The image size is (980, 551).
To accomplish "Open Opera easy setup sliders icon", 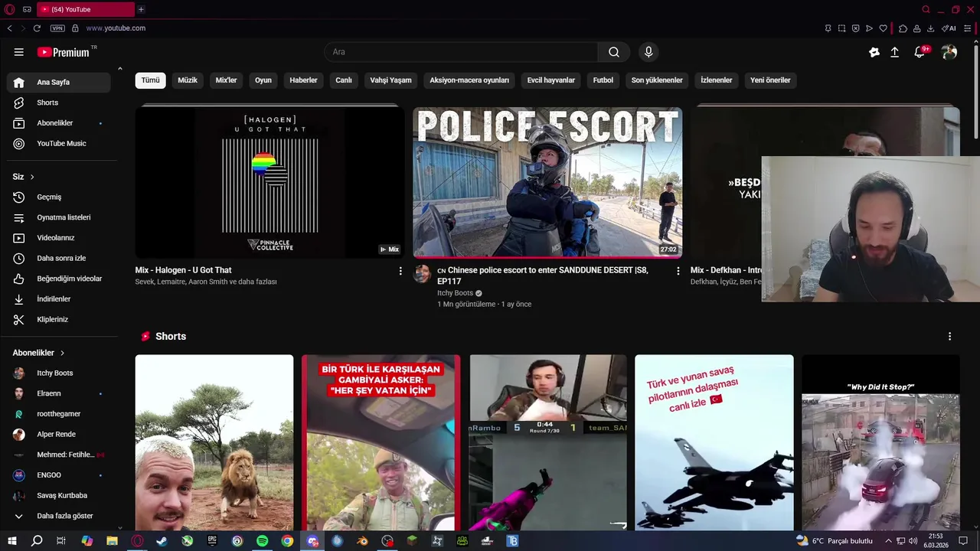I will click(x=968, y=28).
